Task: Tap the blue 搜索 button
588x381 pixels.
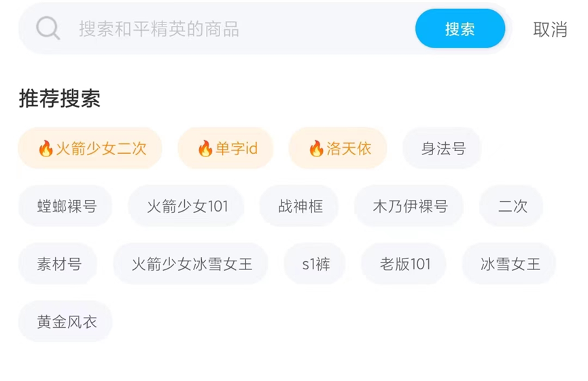Action: (460, 29)
